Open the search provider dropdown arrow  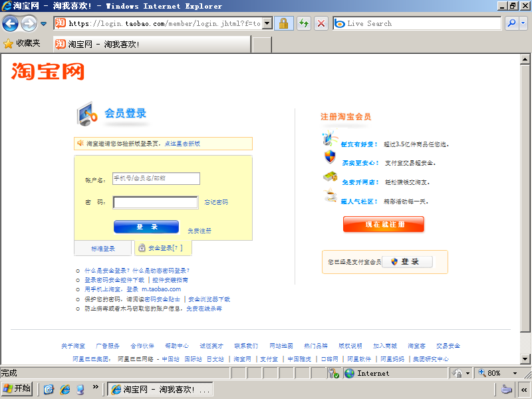click(x=523, y=23)
